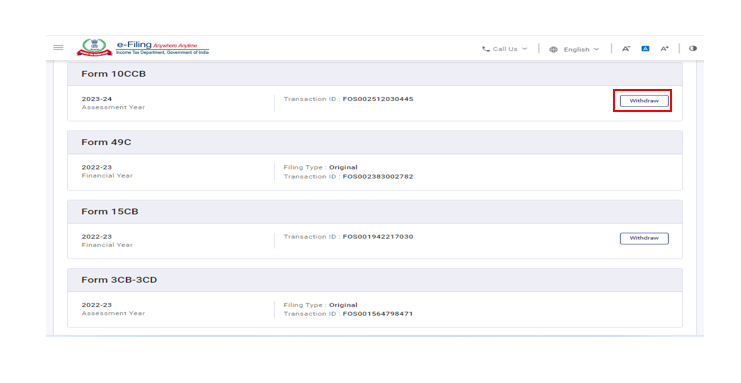The image size is (741, 383).
Task: Select the Form 3CB-3CD heading
Action: pyautogui.click(x=119, y=280)
